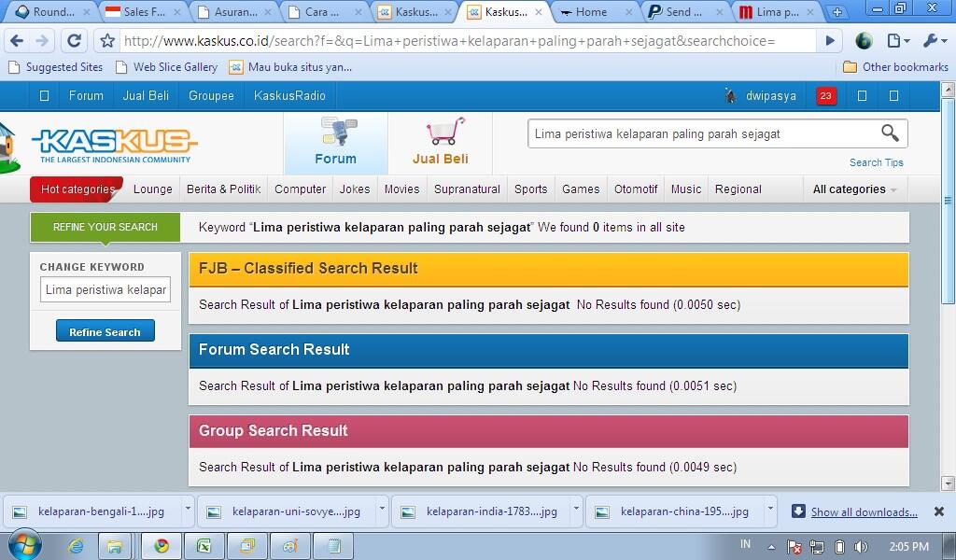Open the wrench settings menu
Image resolution: width=956 pixels, height=560 pixels.
point(935,41)
